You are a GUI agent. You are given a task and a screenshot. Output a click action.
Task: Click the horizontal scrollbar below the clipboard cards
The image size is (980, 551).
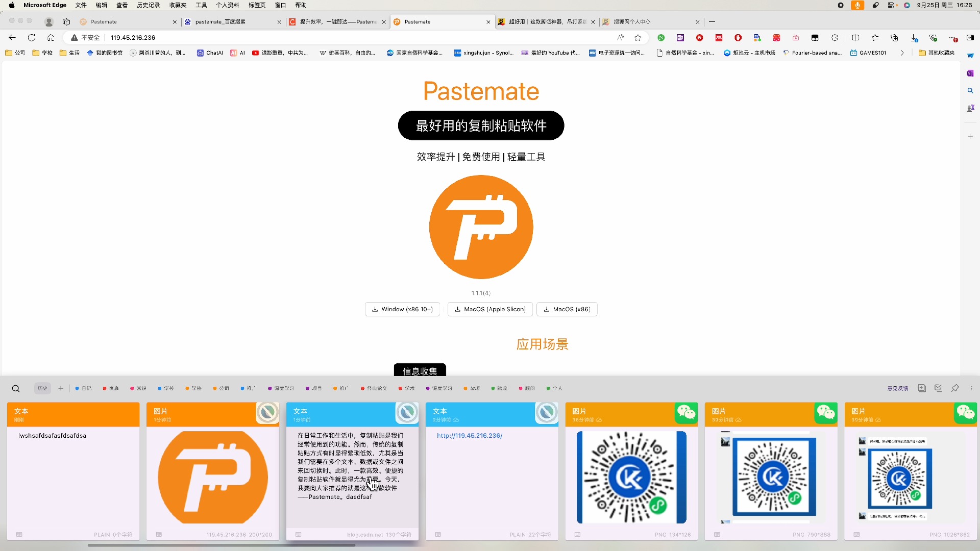221,545
